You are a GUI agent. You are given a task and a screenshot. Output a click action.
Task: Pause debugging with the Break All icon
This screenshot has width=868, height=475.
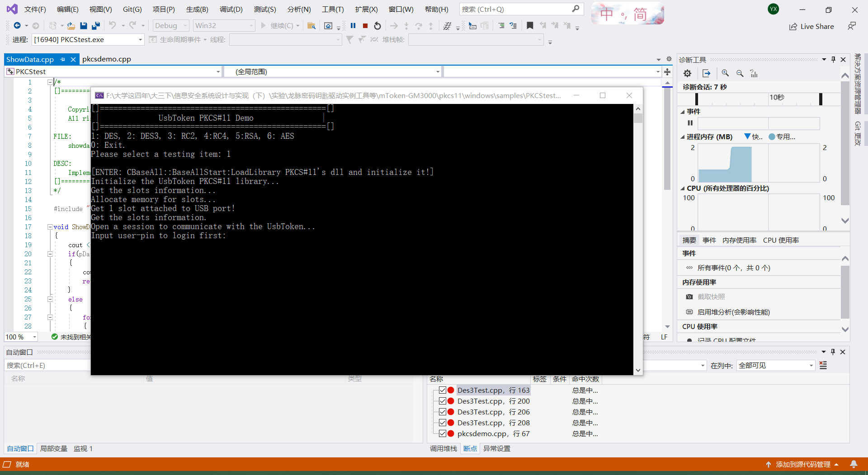click(353, 26)
